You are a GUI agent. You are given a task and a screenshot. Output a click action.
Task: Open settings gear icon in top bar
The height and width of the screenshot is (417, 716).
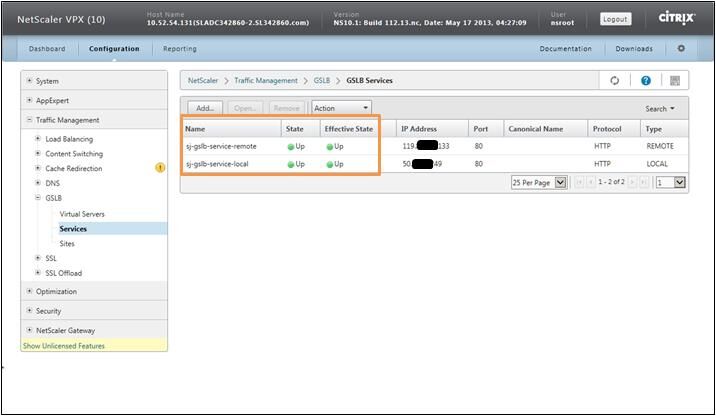click(681, 48)
